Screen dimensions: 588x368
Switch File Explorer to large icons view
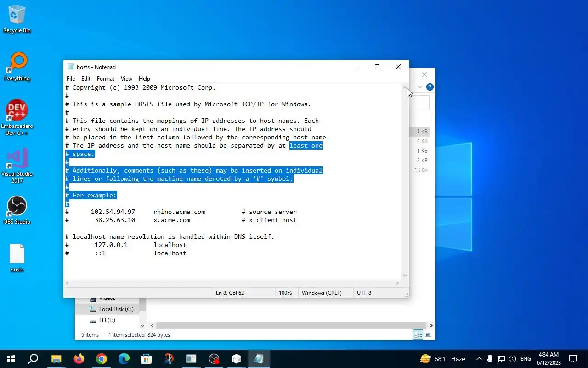[x=428, y=335]
